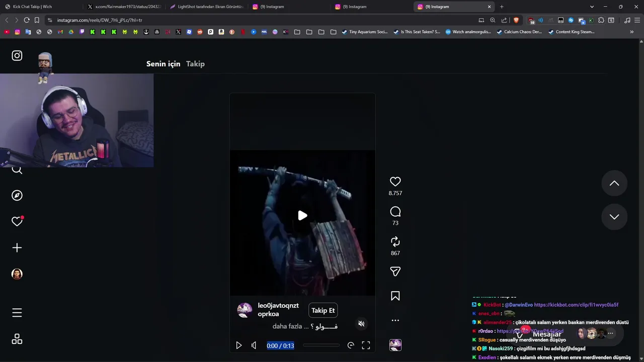
Task: Switch to the Takip tab
Action: point(195,64)
